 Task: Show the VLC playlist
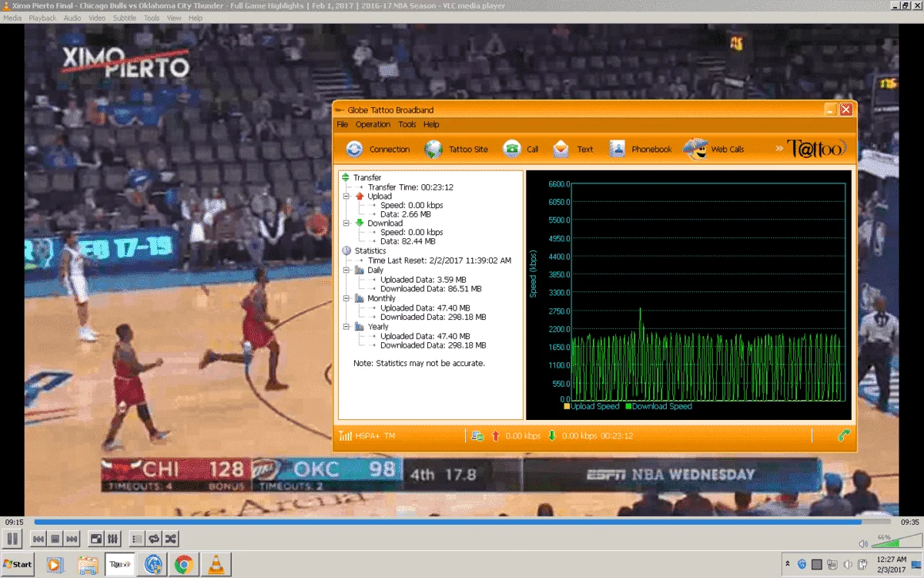(137, 538)
